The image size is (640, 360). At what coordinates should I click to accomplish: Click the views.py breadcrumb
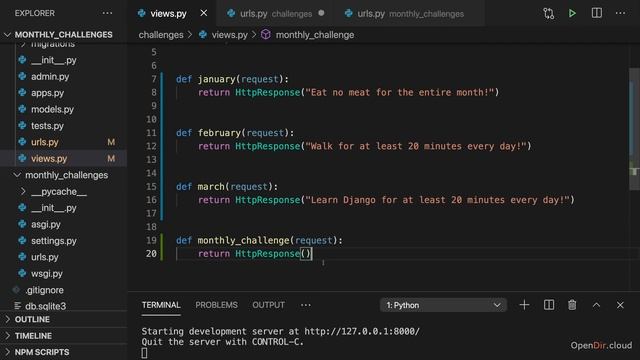(x=229, y=35)
